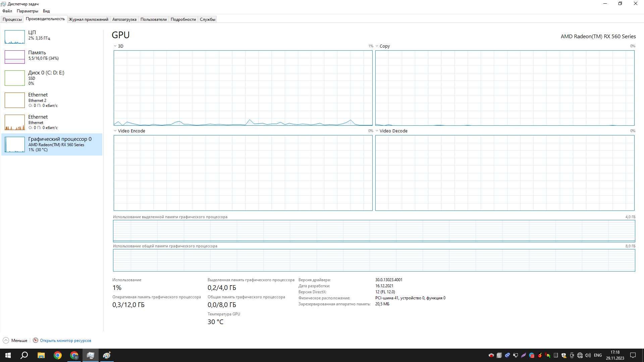
Task: Open the Параметры menu
Action: tap(28, 11)
